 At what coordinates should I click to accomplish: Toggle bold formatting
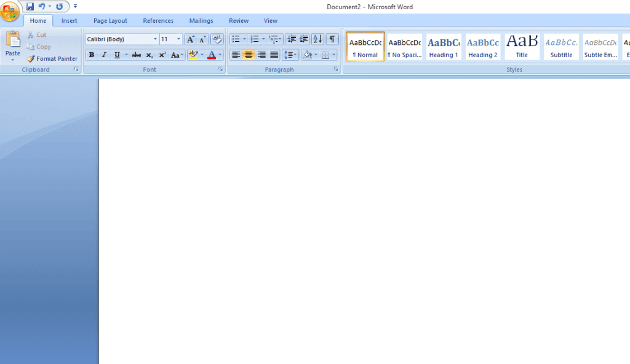[x=92, y=55]
